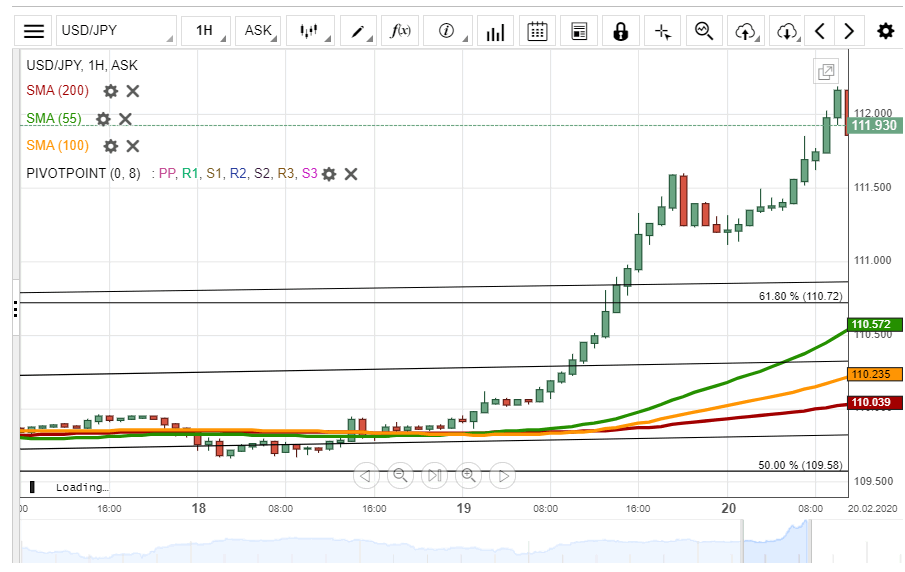Open the candlestick chart type menu
The width and height of the screenshot is (905, 572).
click(x=310, y=31)
